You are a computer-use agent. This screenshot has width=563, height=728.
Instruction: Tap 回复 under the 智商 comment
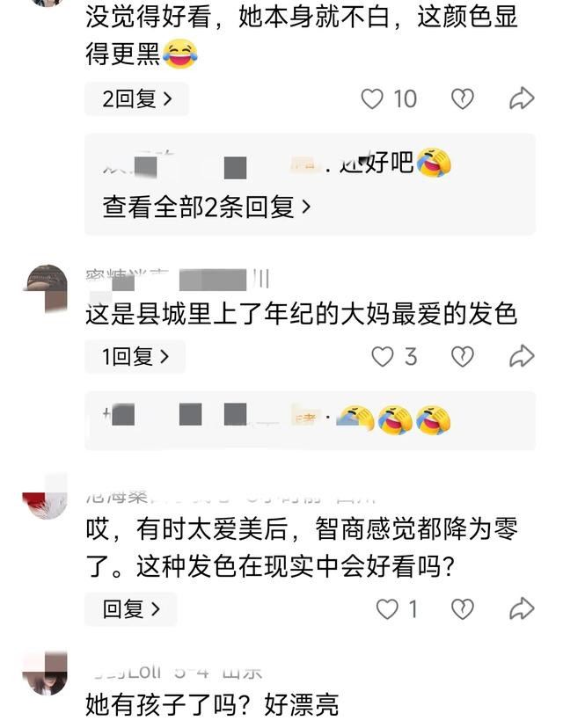[130, 609]
